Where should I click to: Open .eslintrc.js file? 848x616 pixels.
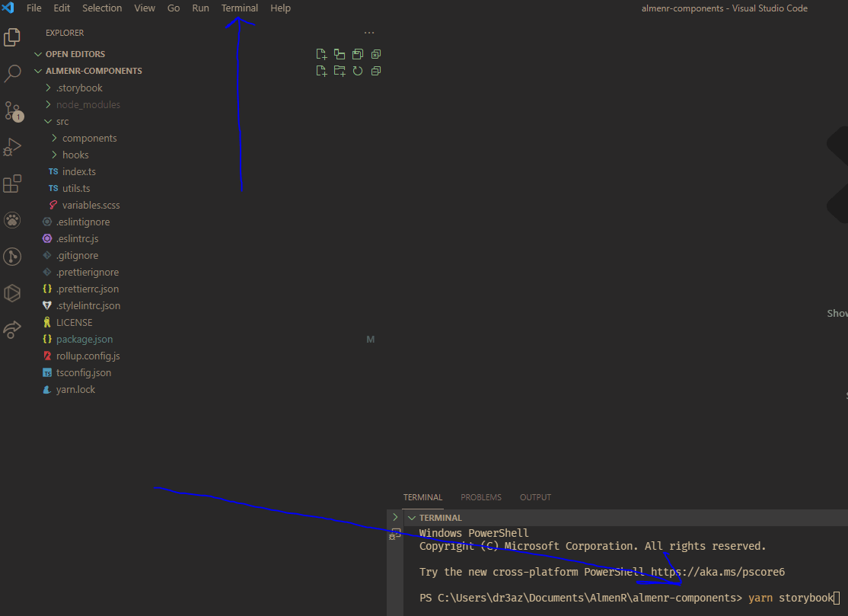point(78,238)
